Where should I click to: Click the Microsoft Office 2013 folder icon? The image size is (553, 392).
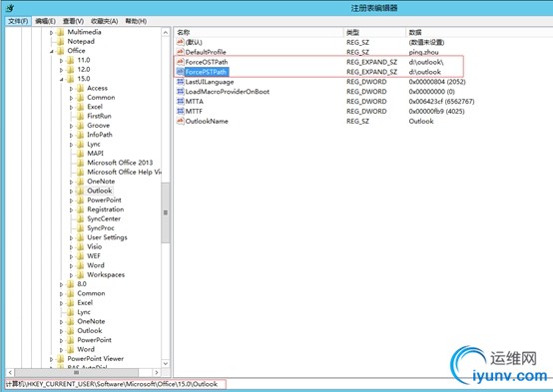81,163
